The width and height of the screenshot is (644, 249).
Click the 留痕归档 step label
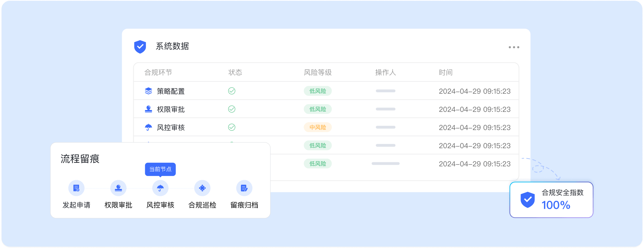(x=244, y=205)
